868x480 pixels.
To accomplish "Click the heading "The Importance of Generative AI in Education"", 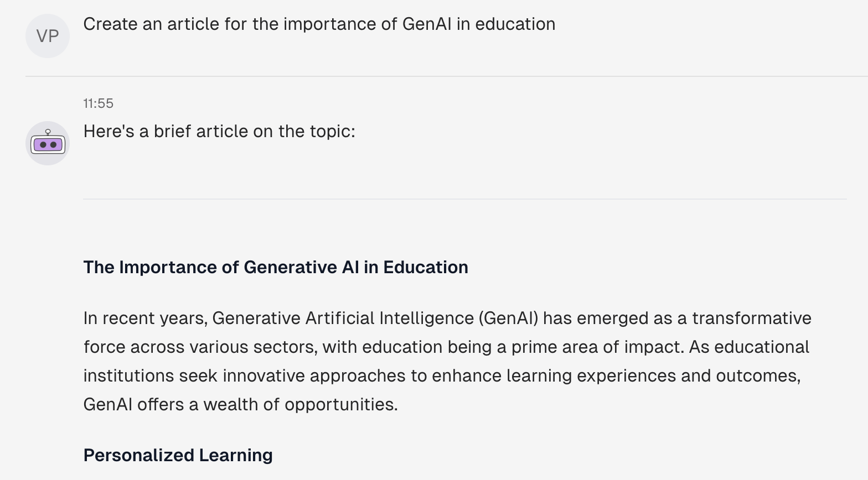I will click(x=276, y=267).
